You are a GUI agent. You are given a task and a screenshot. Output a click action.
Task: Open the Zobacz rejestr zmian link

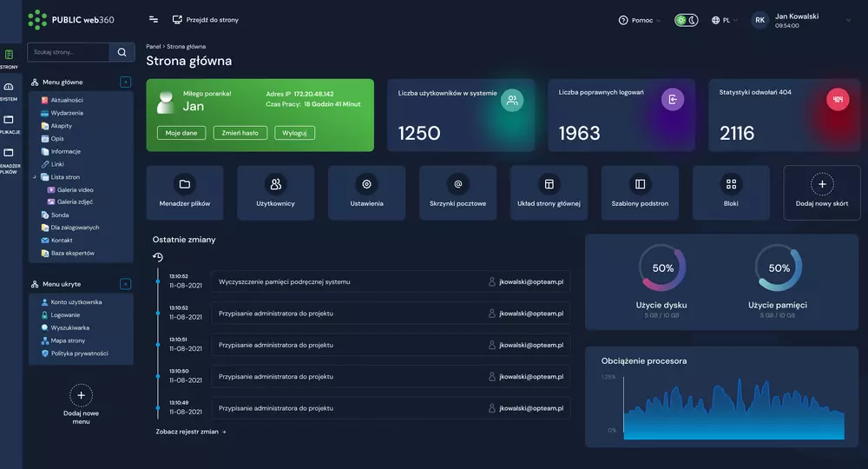click(x=190, y=431)
